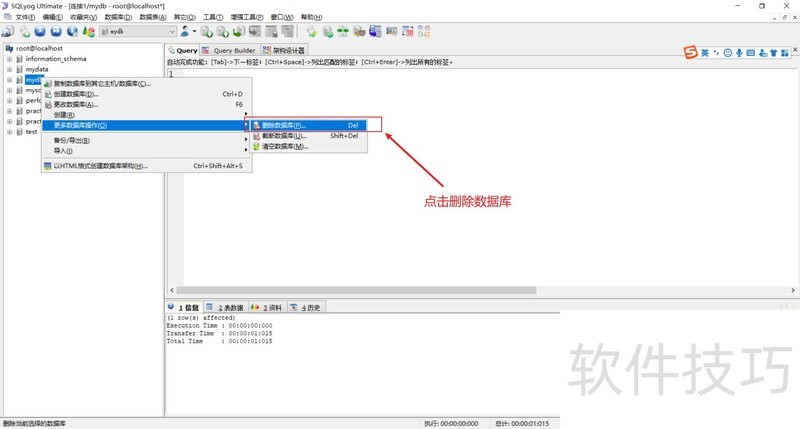The height and width of the screenshot is (429, 800).
Task: Choose 更改数据库(A)... in context menu
Action: pyautogui.click(x=146, y=105)
